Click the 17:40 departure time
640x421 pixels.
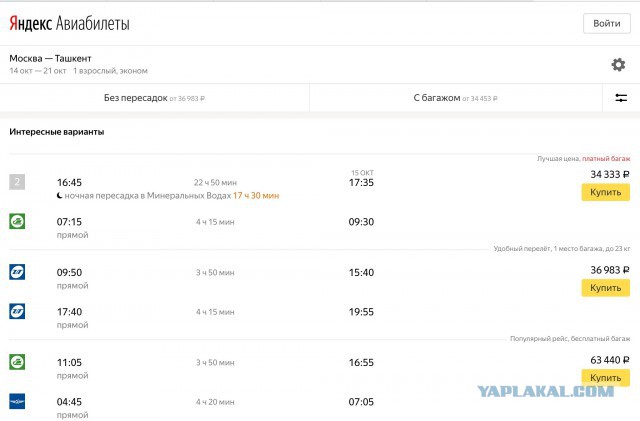[69, 312]
